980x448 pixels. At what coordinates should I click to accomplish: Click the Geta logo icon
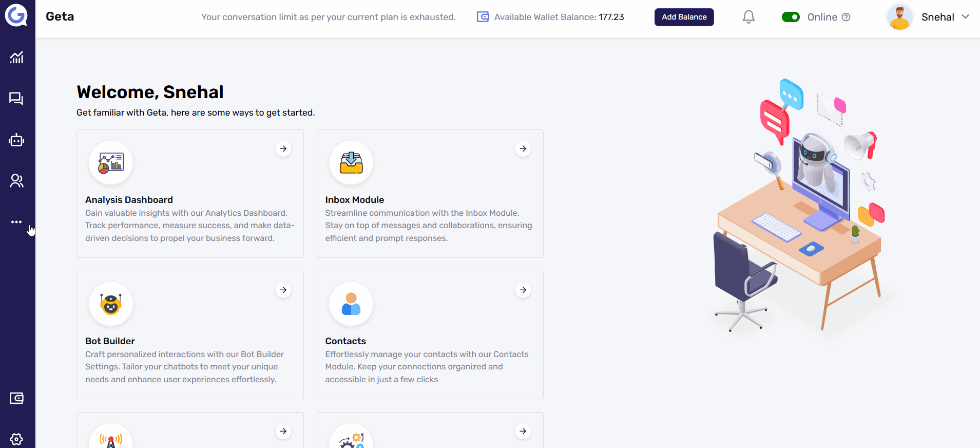coord(16,15)
